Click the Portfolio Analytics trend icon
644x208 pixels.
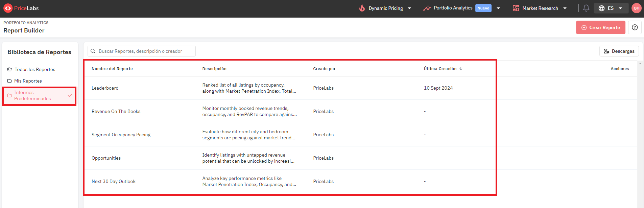coord(427,8)
